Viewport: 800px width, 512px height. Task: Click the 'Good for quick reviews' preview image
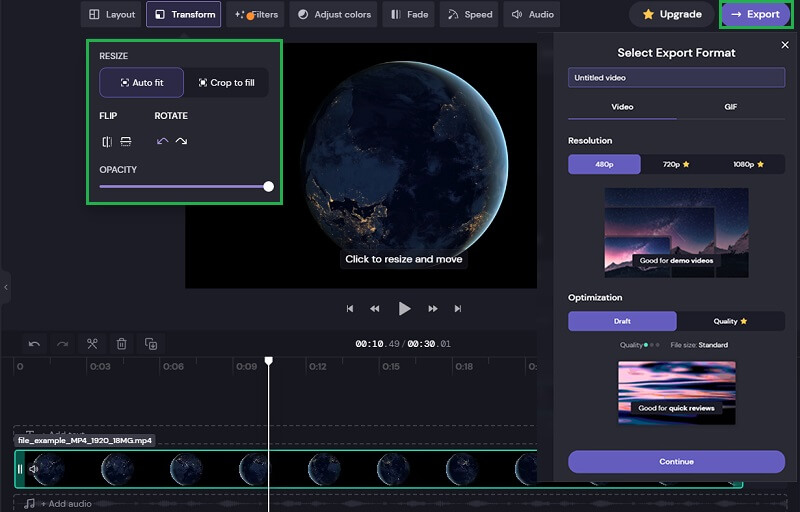(x=677, y=393)
